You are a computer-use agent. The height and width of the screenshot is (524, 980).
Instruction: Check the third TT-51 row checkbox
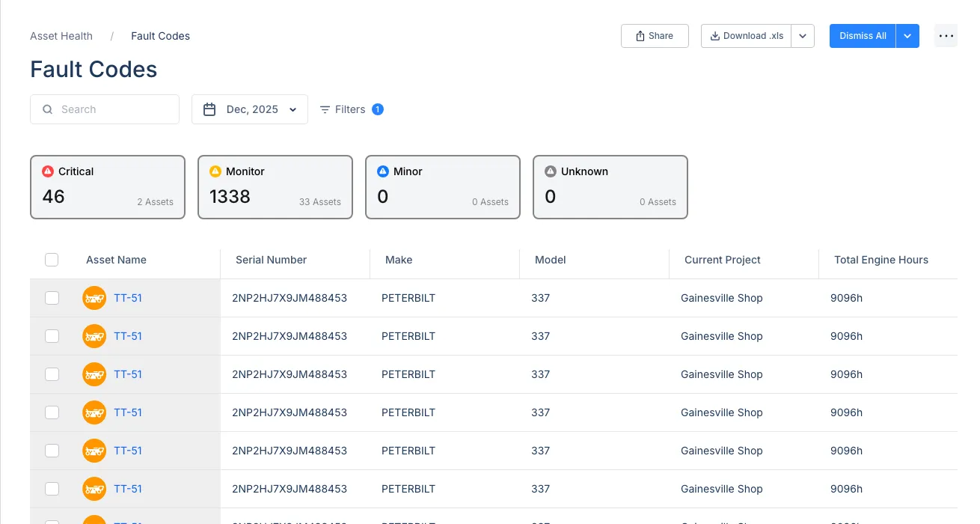(52, 374)
